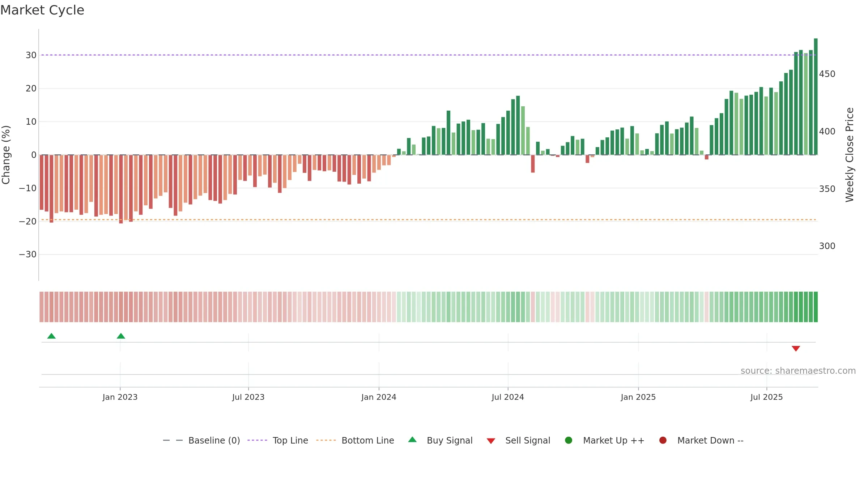
Task: Click the 0 tick on left axis
Action: click(34, 155)
